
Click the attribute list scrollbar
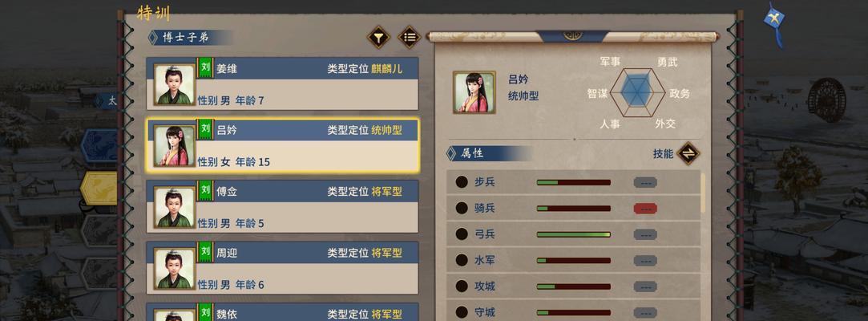(x=703, y=193)
